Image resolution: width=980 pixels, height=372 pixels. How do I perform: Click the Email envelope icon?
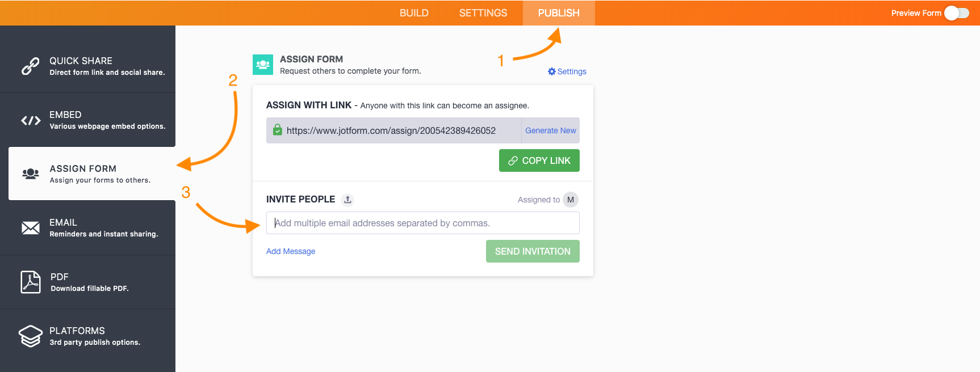click(31, 228)
